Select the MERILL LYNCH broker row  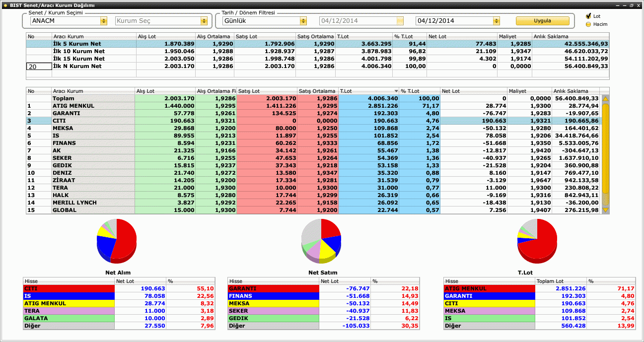point(313,203)
